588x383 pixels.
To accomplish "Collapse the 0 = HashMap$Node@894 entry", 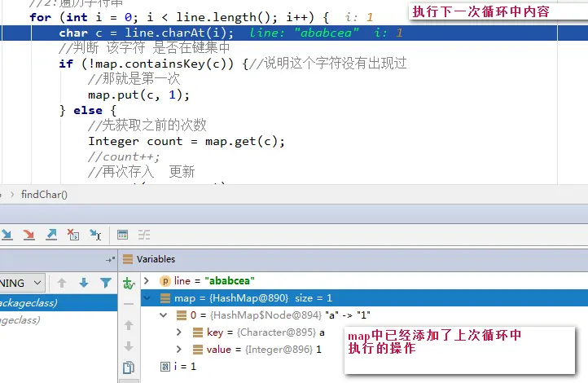I will (x=164, y=315).
